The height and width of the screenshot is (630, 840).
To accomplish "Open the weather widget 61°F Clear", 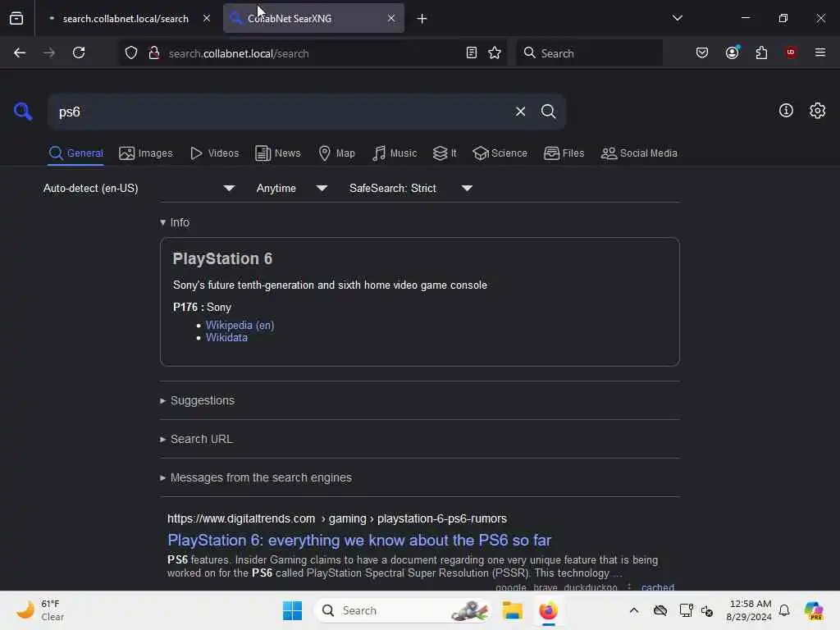I will tap(40, 610).
